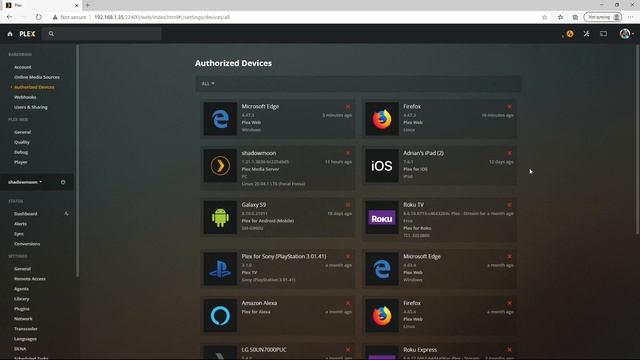640x360 pixels.
Task: Remove Adnan's iPad device
Action: click(x=509, y=153)
